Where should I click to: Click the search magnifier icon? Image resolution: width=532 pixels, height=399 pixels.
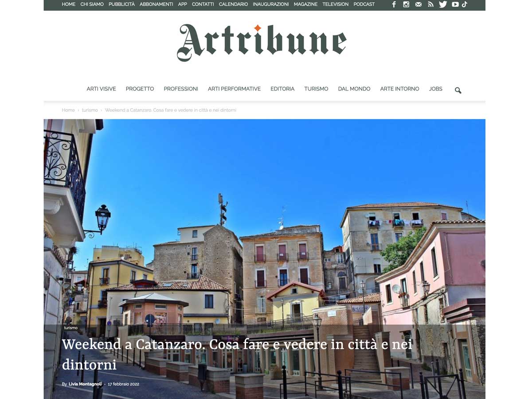click(x=458, y=90)
